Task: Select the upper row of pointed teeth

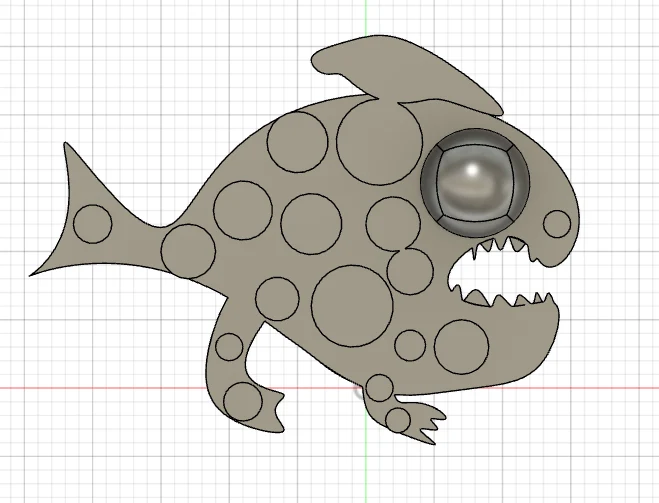Action: pyautogui.click(x=504, y=248)
